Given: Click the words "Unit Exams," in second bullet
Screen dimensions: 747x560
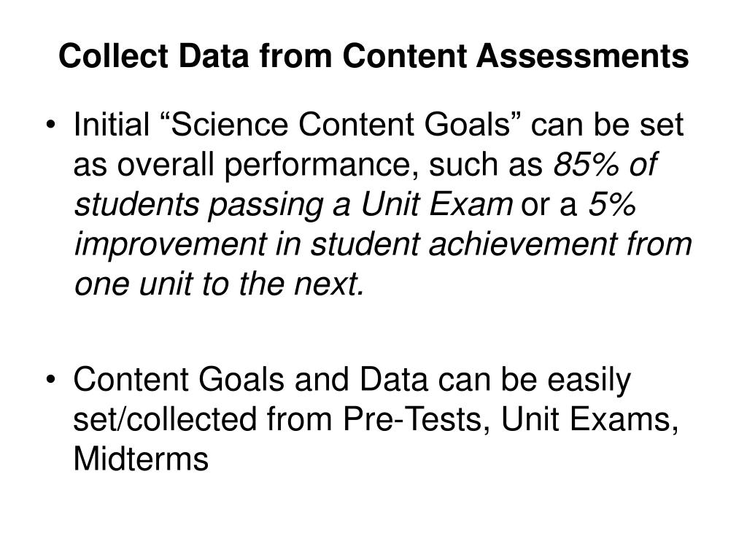Looking at the screenshot, I should click(x=589, y=420).
